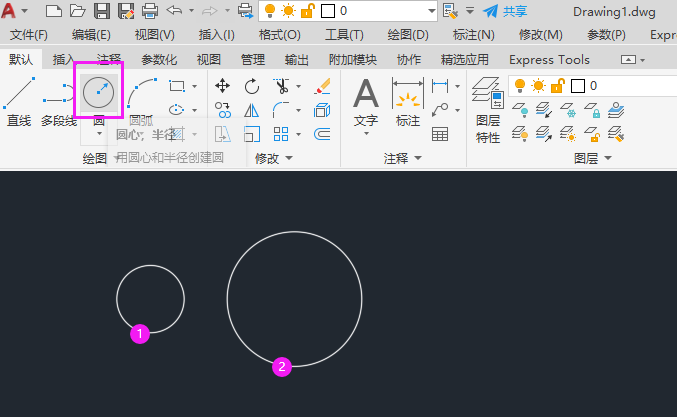This screenshot has height=417, width=677.
Task: Select the Linear dimension icon
Action: coord(440,86)
